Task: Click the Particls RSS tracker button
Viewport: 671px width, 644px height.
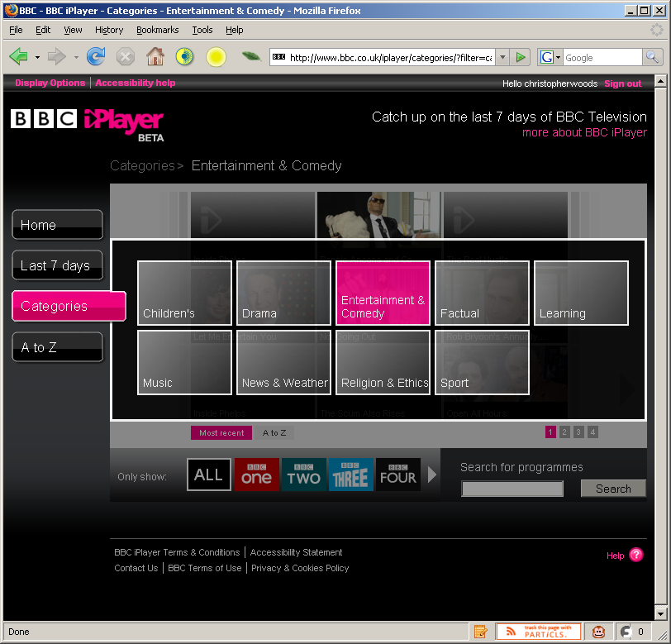Action: coord(538,632)
